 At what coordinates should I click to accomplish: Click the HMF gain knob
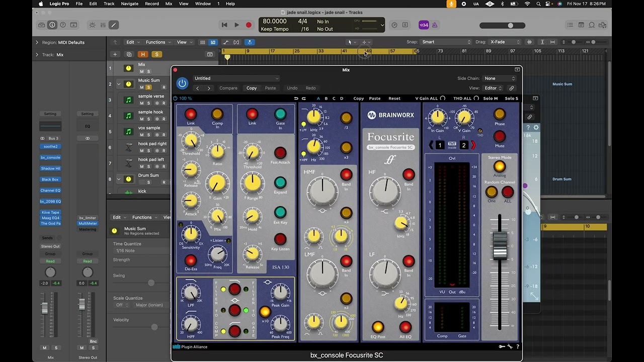click(x=323, y=191)
